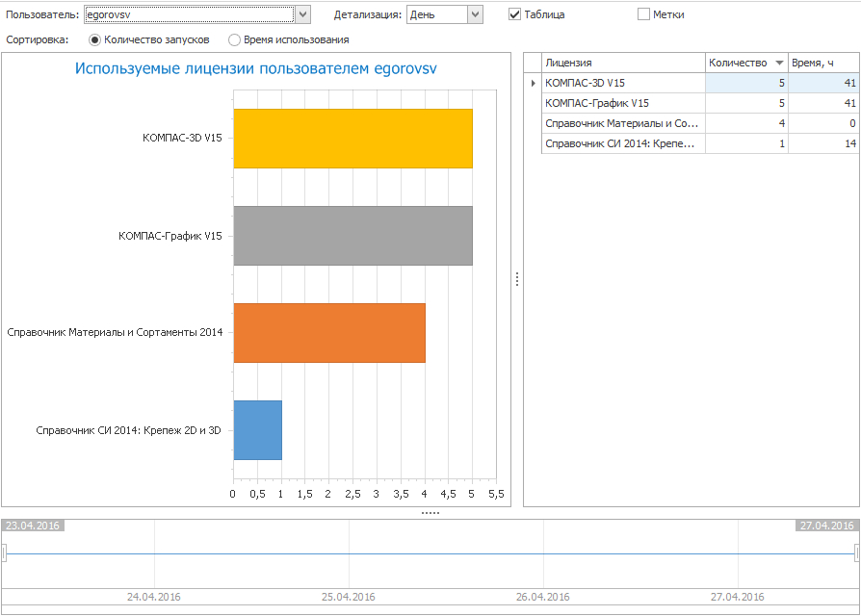Click the blue Справочник СИ 2014 bar

[x=257, y=430]
